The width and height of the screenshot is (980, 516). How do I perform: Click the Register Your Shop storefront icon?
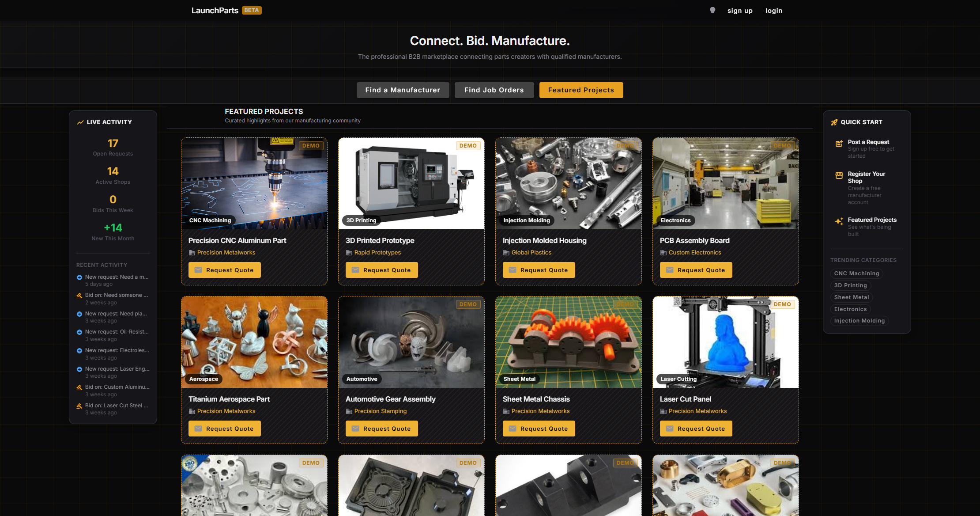click(x=839, y=175)
